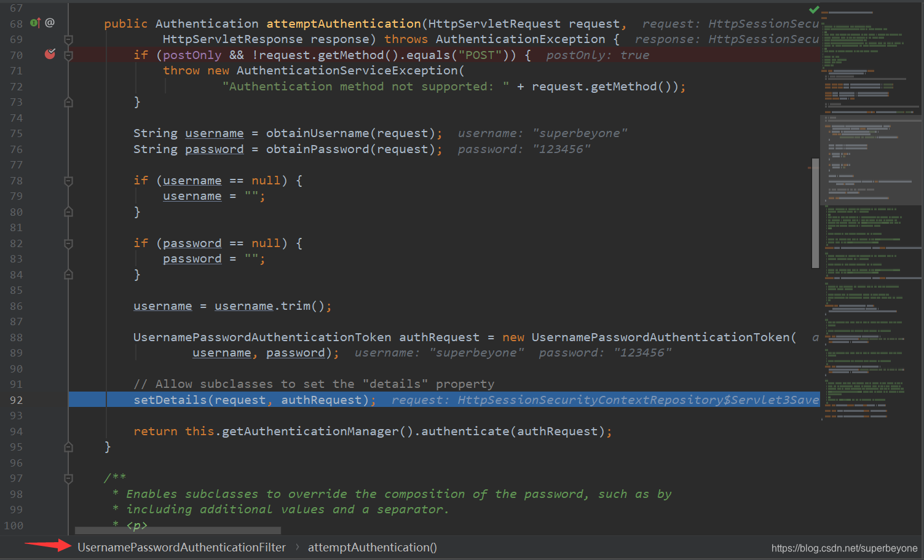Select UsernamePasswordAuthenticationFilter in the breadcrumb bar
Image resolution: width=924 pixels, height=560 pixels.
tap(181, 547)
